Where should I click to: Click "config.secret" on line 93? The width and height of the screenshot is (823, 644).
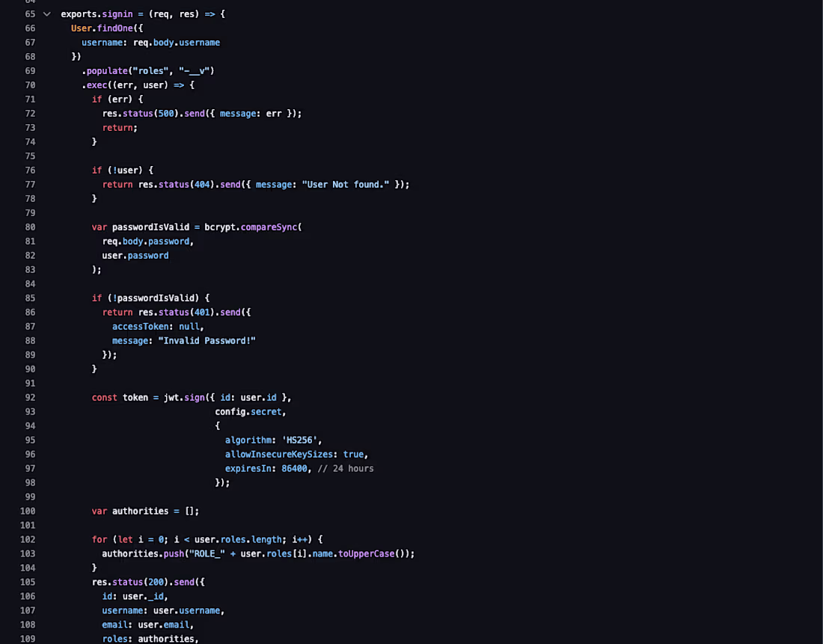[248, 411]
